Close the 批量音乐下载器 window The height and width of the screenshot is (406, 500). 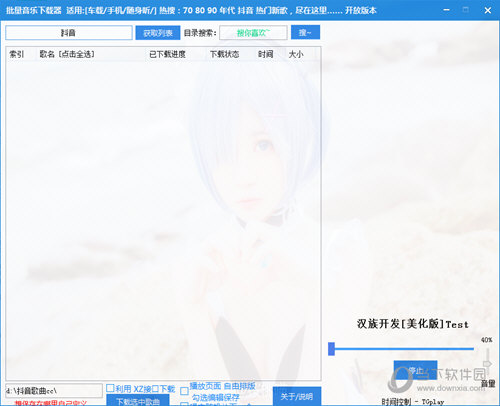(x=488, y=10)
